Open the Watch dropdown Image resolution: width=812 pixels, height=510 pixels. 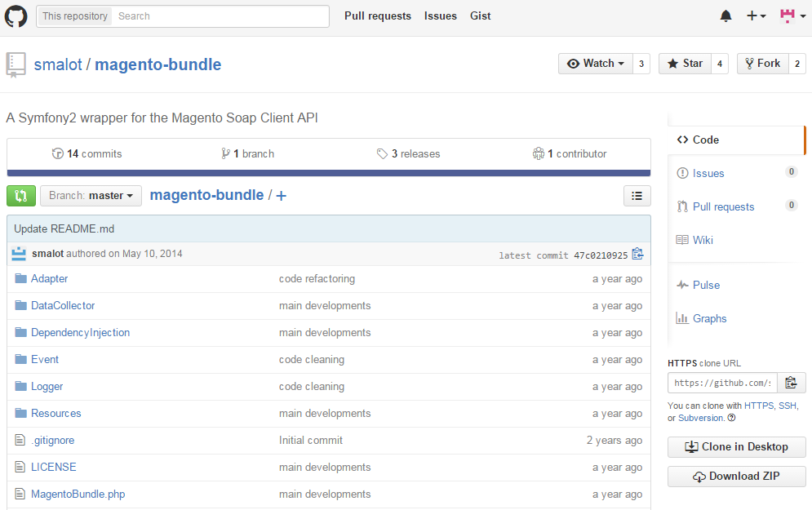[595, 64]
